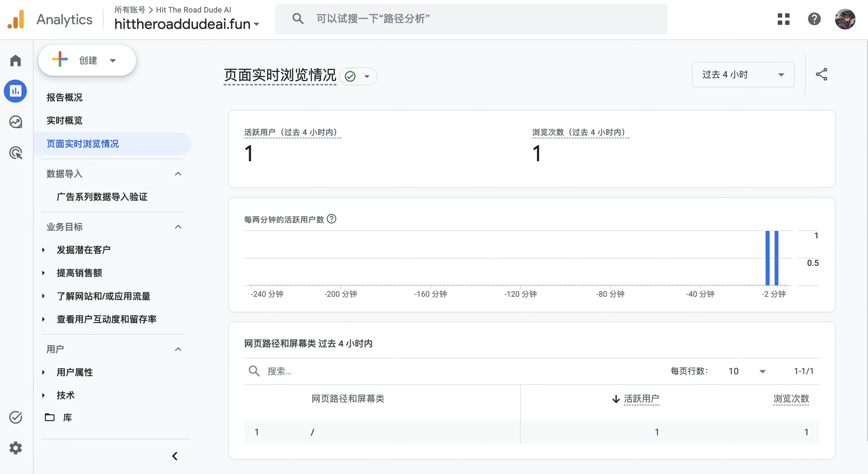Select 页面实时浏览情况 in the navigation
The width and height of the screenshot is (868, 474).
tap(112, 144)
